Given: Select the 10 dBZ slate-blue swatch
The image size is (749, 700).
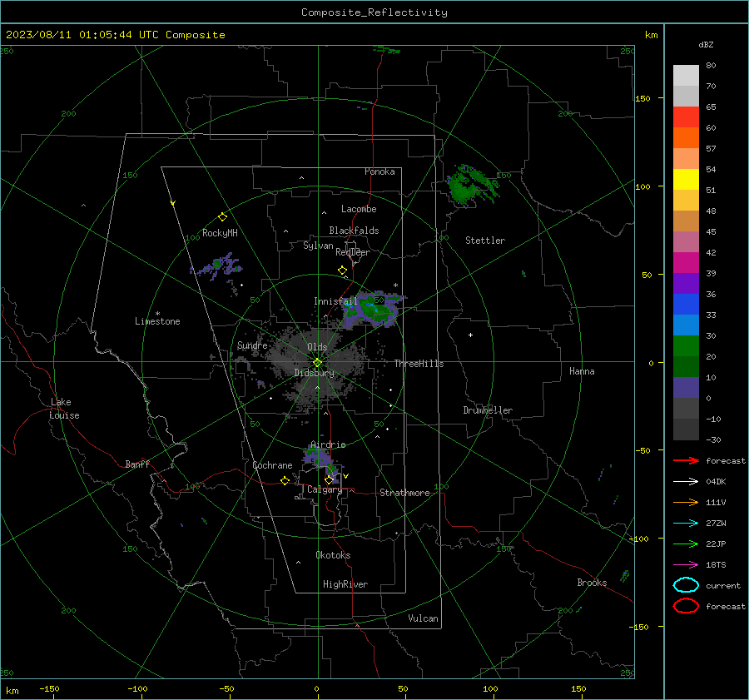Looking at the screenshot, I should (686, 388).
